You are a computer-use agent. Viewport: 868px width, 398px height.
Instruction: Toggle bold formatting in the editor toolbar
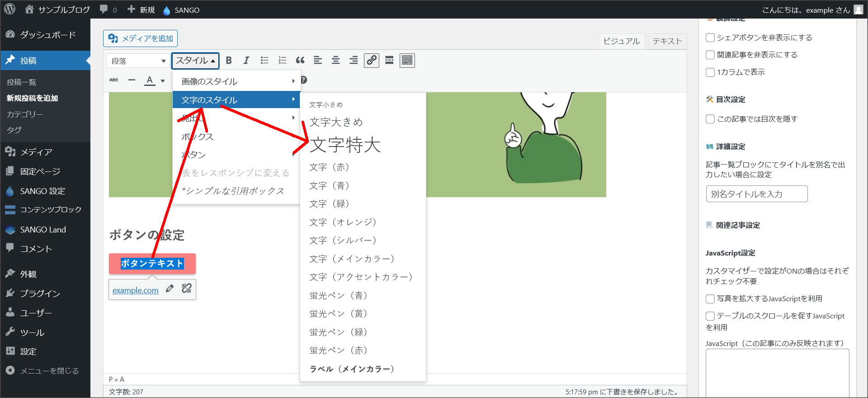click(229, 61)
